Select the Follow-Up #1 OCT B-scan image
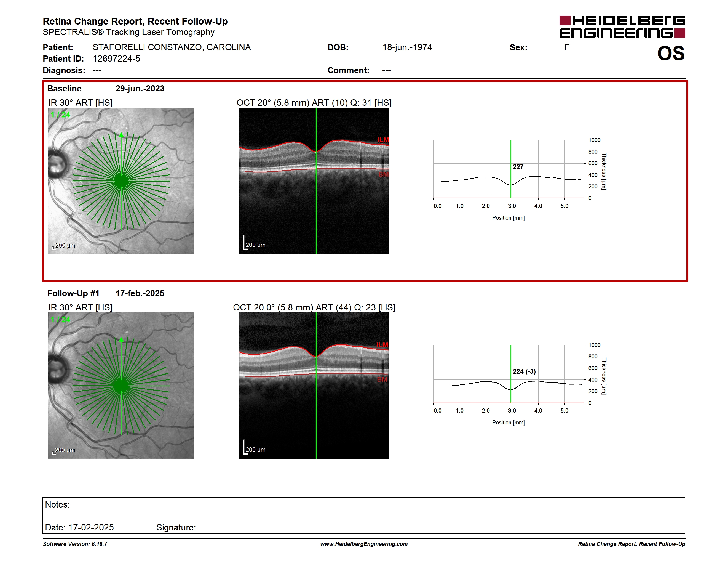Image resolution: width=728 pixels, height=563 pixels. pyautogui.click(x=314, y=386)
